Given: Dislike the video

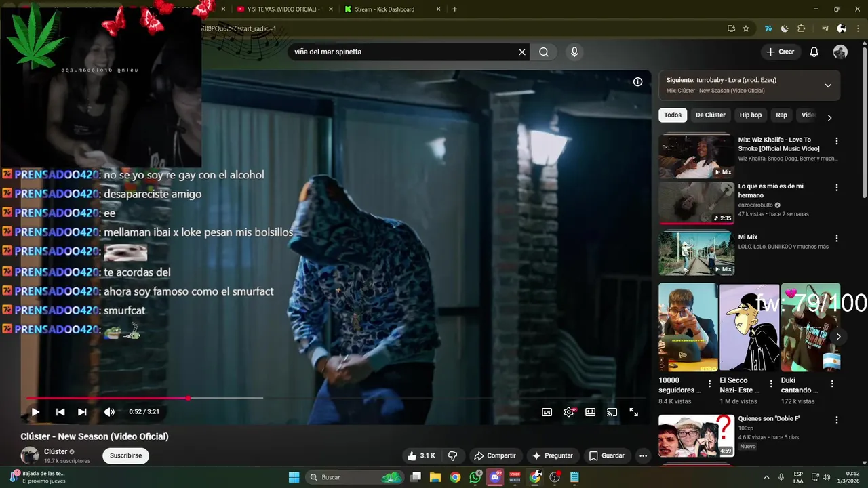Looking at the screenshot, I should 453,455.
